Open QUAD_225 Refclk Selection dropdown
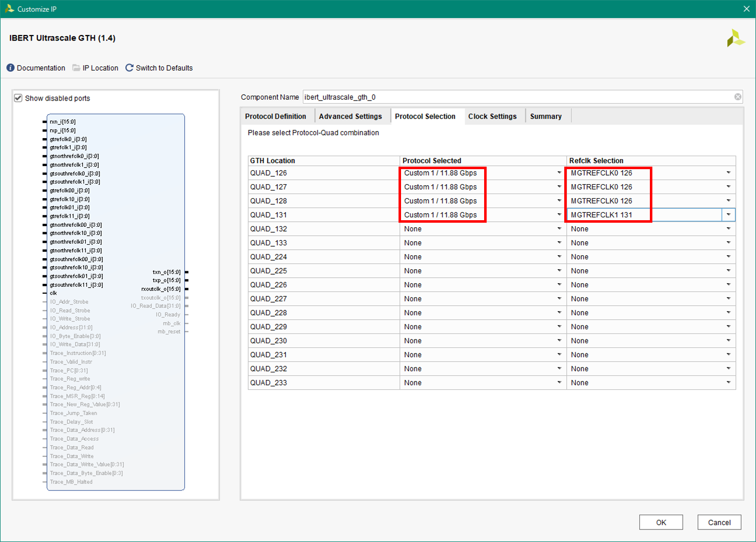756x542 pixels. [728, 271]
